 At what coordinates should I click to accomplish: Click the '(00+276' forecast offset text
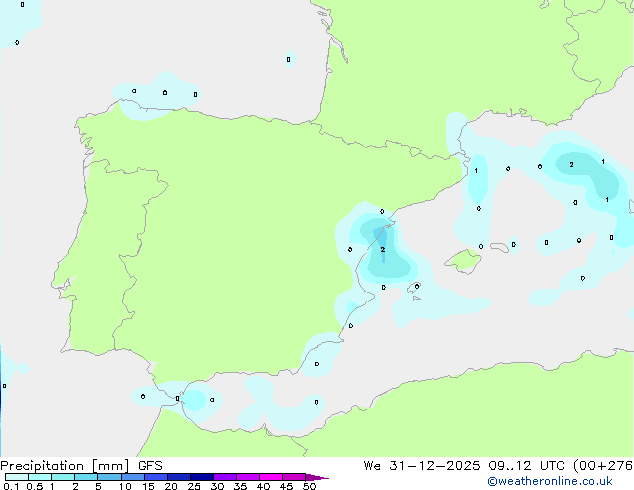(x=603, y=466)
